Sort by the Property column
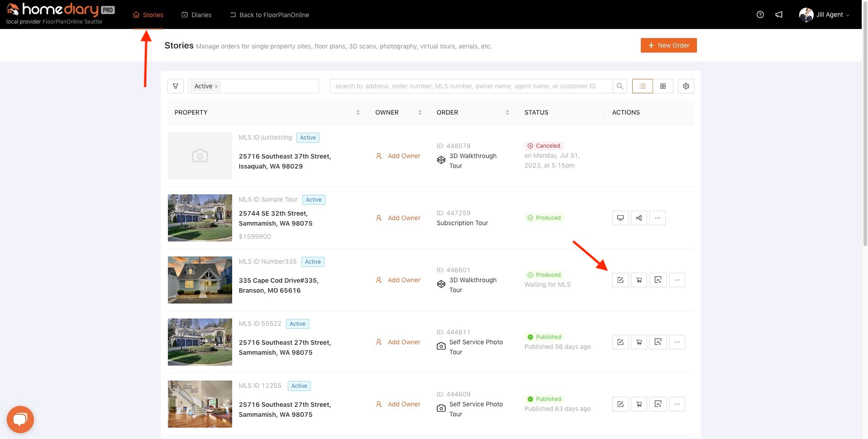This screenshot has width=868, height=439. [x=358, y=112]
